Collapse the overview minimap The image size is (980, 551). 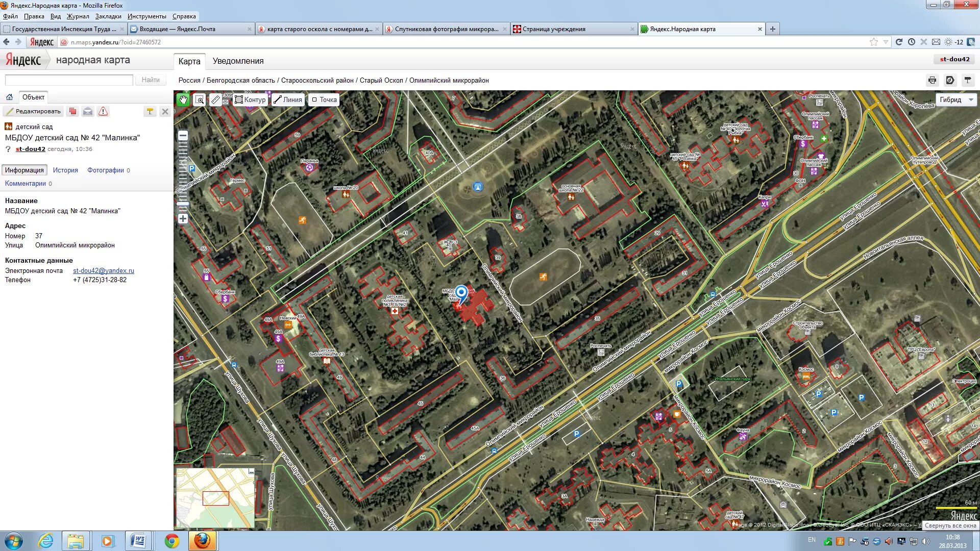(x=251, y=472)
